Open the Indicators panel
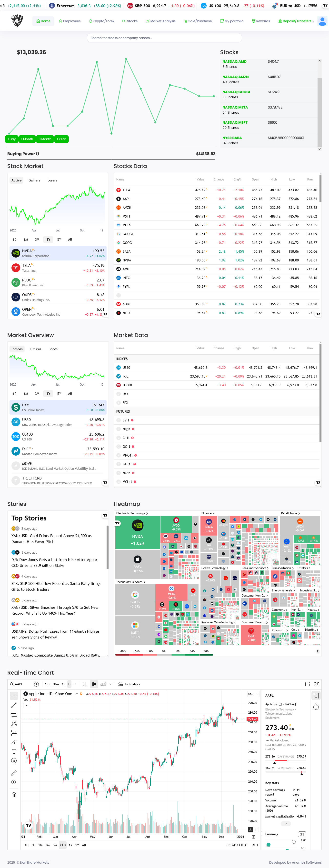The width and height of the screenshot is (329, 868). (129, 684)
